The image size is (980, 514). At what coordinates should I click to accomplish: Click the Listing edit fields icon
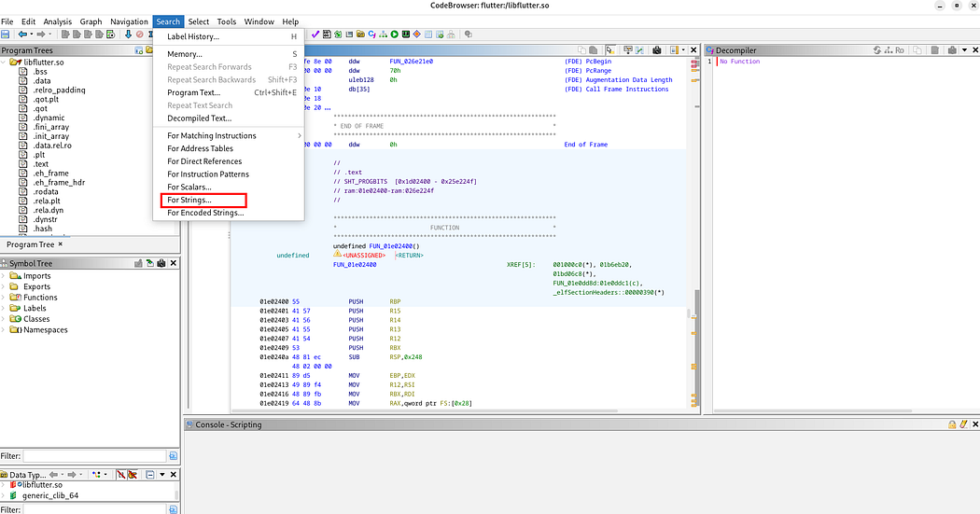pyautogui.click(x=628, y=50)
